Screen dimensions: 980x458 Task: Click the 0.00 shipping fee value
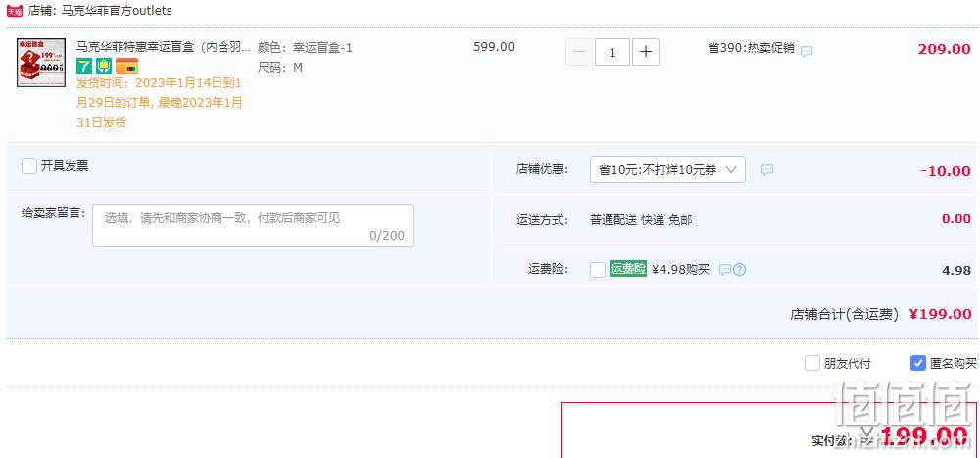956,219
